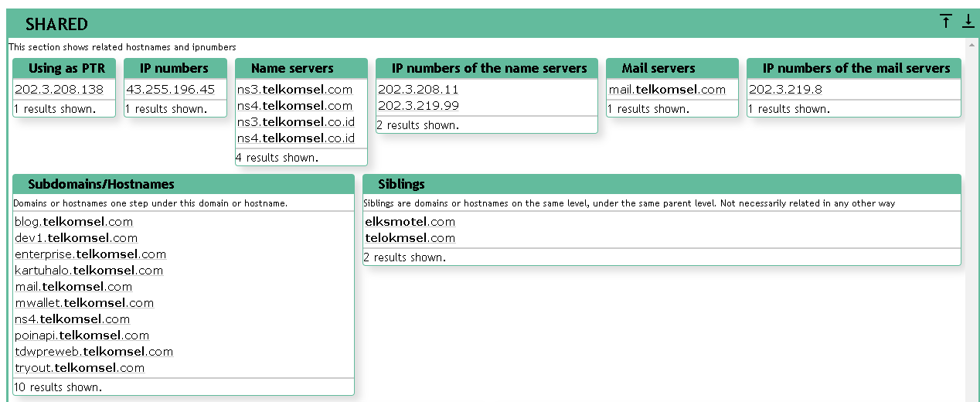Open name server IP 202.3.219.99
The image size is (980, 402).
pos(418,106)
